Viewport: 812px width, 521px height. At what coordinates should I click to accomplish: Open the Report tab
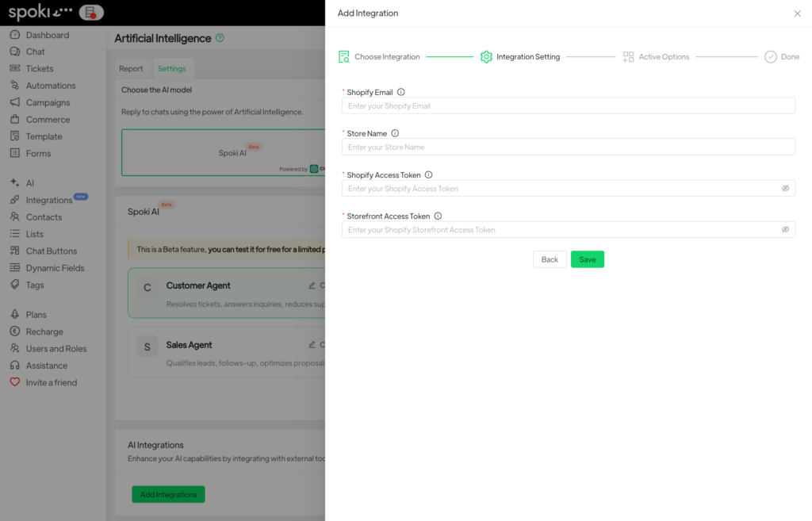[131, 69]
